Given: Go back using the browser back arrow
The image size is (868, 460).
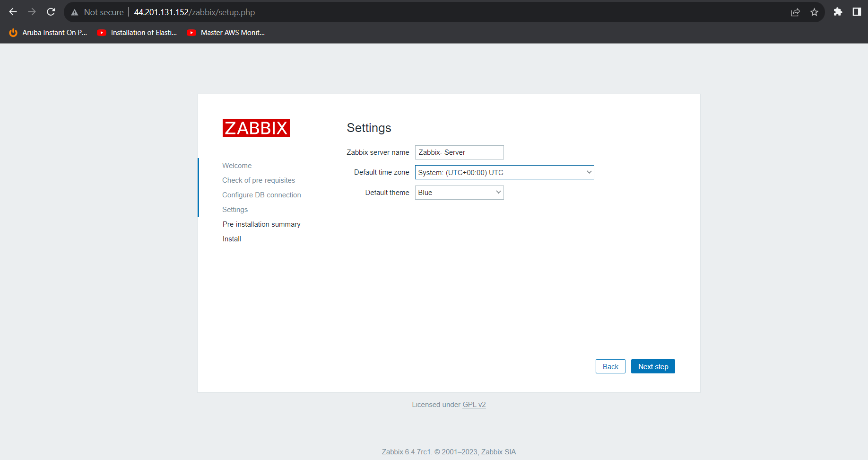Looking at the screenshot, I should coord(13,12).
